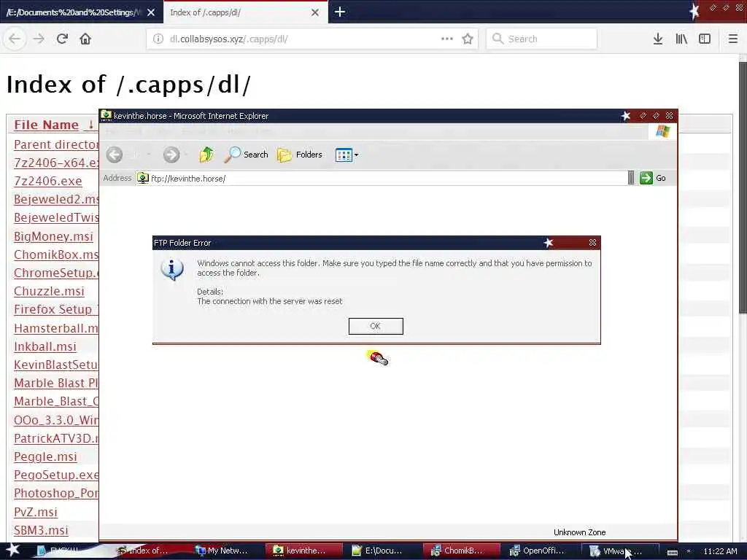Click the site information icon in URL bar

(158, 39)
